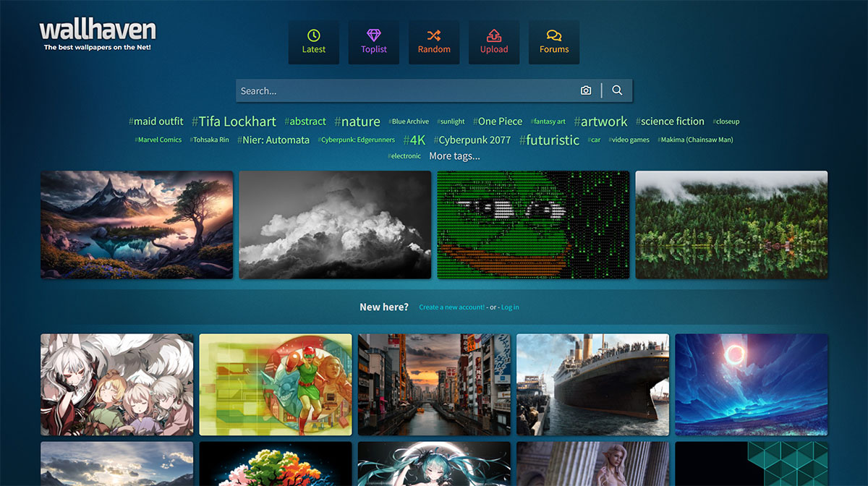
Task: Log in to wallhaven
Action: pyautogui.click(x=510, y=307)
